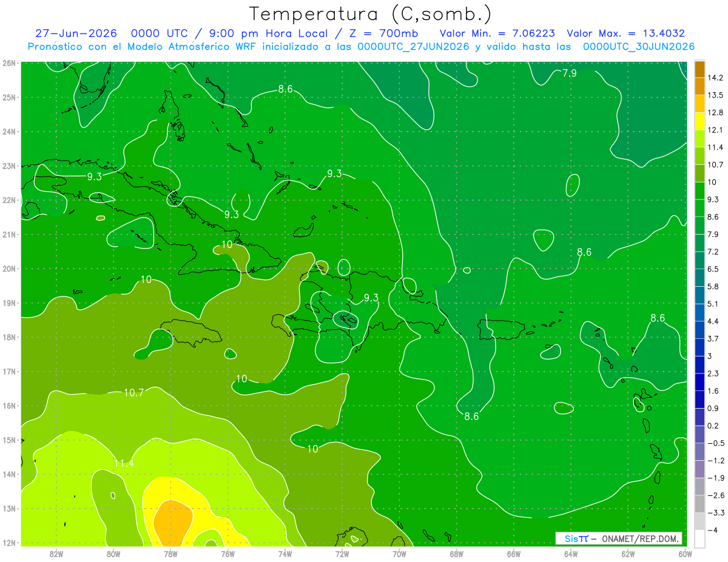Click the '11.4' contour label on the map
The height and width of the screenshot is (562, 728).
click(124, 464)
